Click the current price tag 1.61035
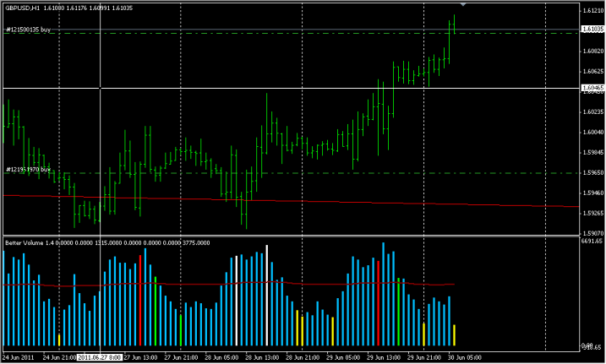 coord(592,30)
